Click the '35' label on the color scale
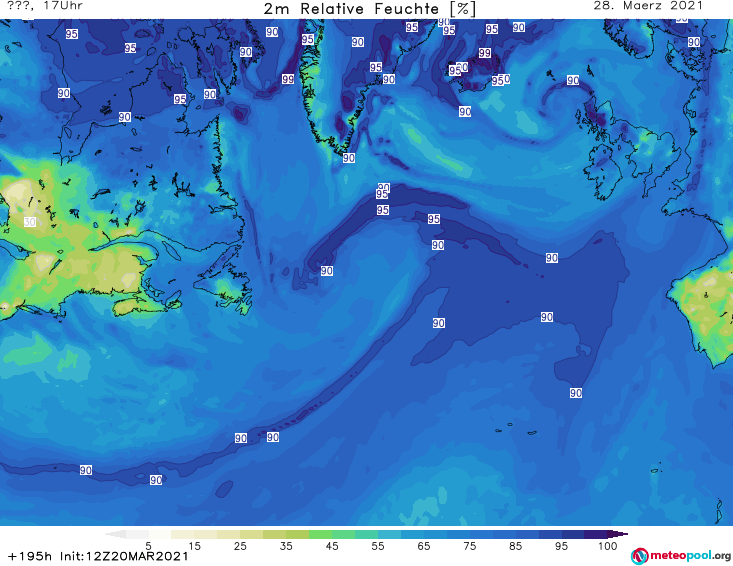This screenshot has width=733, height=566. tap(286, 546)
